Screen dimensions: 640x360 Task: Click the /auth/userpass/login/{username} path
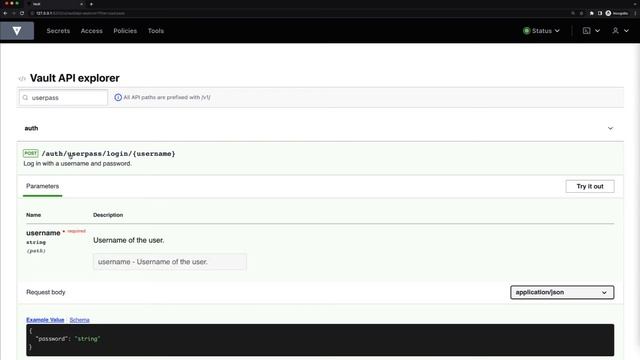click(x=109, y=153)
